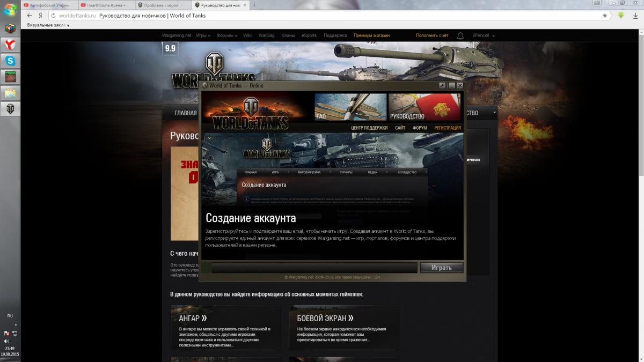Open the АНГАР guide card
The height and width of the screenshot is (362, 644).
pos(226,328)
